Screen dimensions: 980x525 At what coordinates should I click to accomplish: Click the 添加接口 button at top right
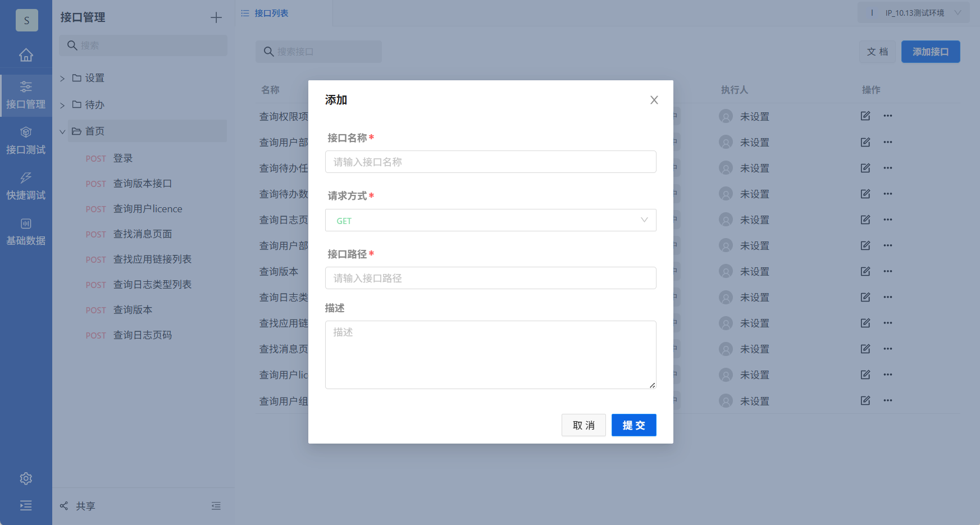tap(930, 51)
